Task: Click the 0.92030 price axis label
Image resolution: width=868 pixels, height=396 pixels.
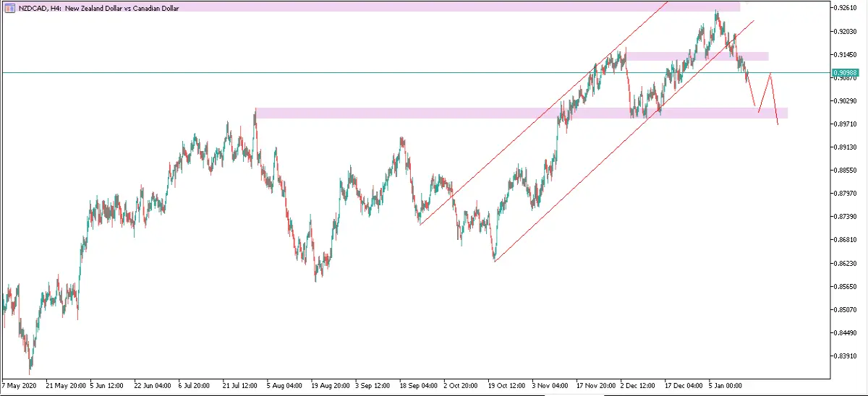Action: tap(845, 31)
